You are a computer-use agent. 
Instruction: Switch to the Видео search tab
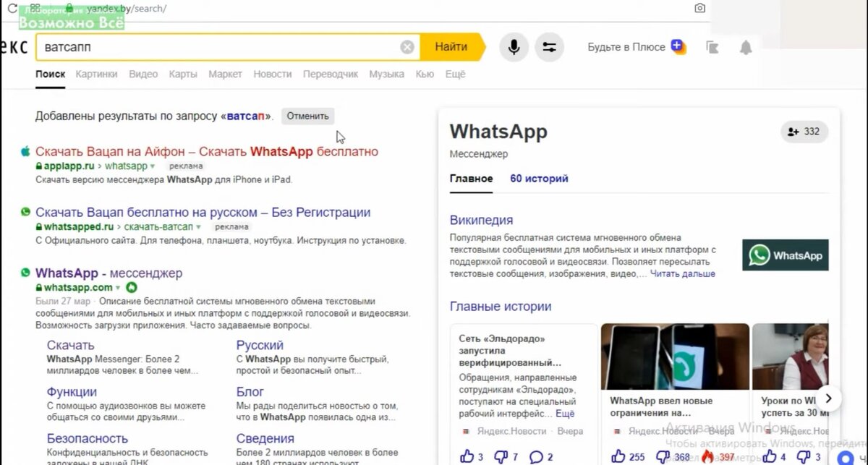pos(143,74)
